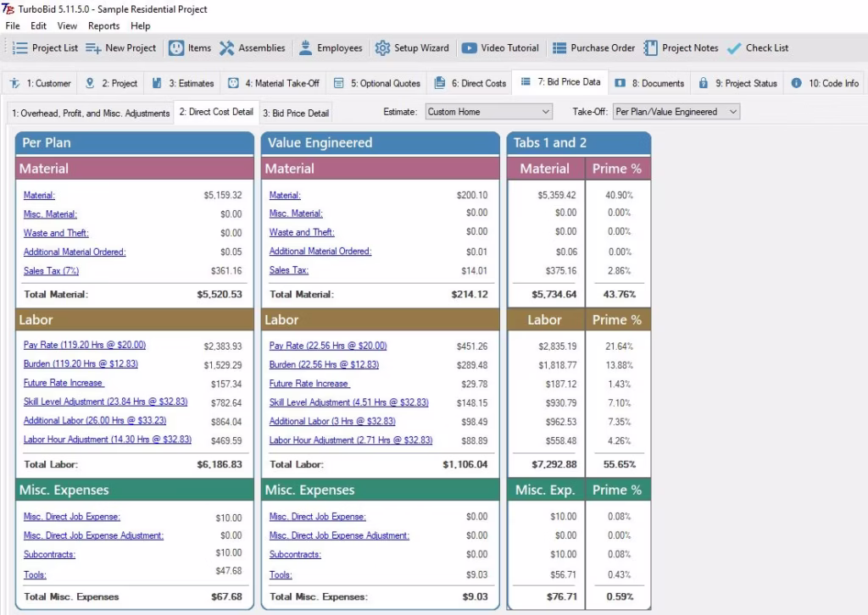Select the 2: Direct Cost Detail tab

tap(216, 112)
